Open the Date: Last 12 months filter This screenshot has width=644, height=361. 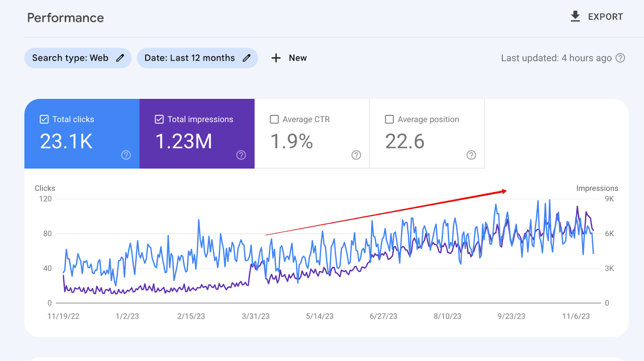pos(197,58)
